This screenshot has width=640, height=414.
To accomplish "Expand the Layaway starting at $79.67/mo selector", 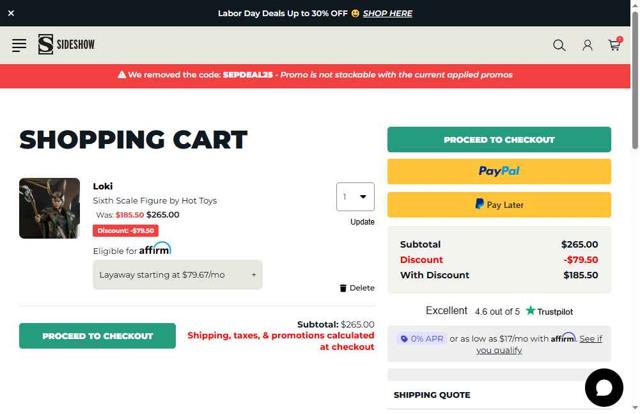I will pyautogui.click(x=177, y=275).
